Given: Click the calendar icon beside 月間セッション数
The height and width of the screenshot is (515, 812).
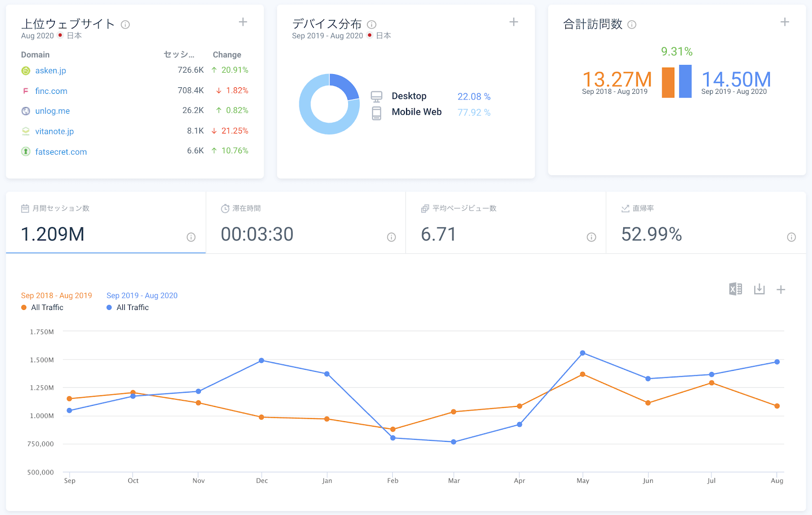Looking at the screenshot, I should 25,209.
